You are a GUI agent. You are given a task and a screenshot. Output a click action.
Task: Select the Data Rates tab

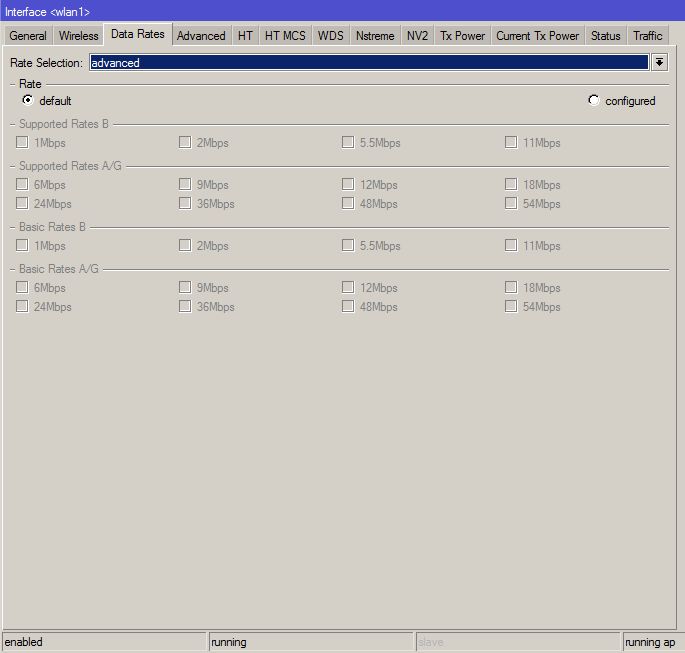tap(138, 34)
